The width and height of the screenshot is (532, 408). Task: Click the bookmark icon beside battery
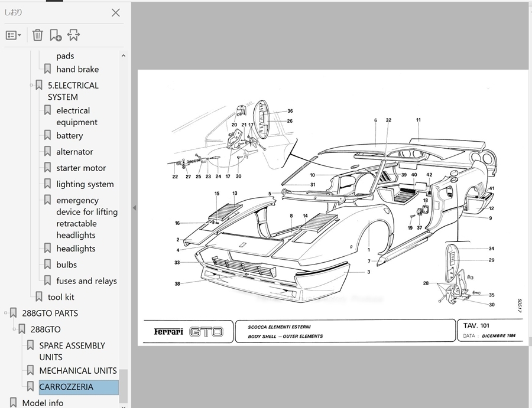47,135
